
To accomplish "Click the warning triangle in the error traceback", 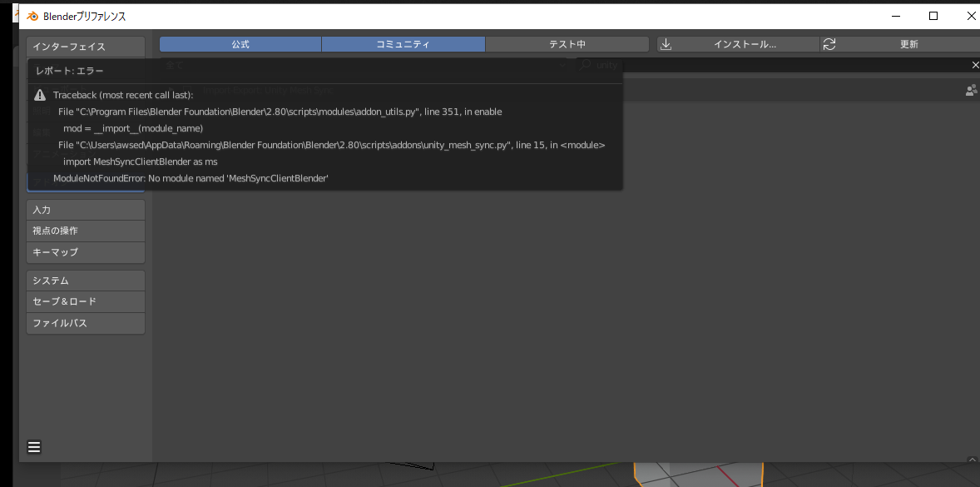I will click(x=40, y=95).
